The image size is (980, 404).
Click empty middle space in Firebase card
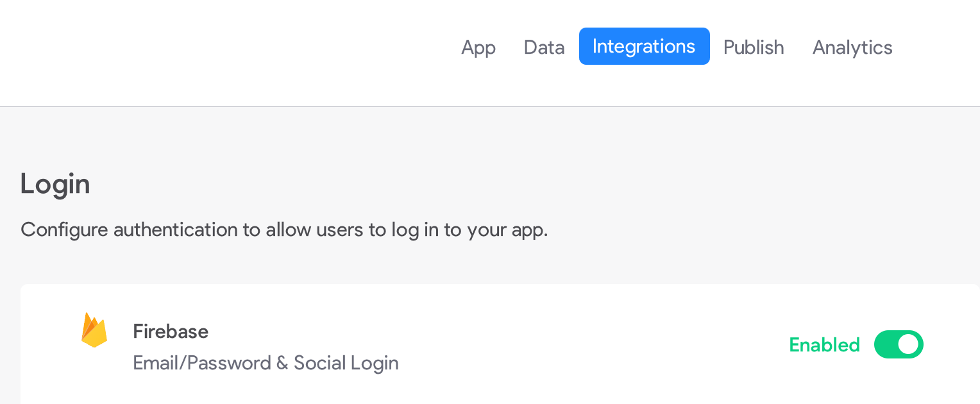(x=577, y=345)
